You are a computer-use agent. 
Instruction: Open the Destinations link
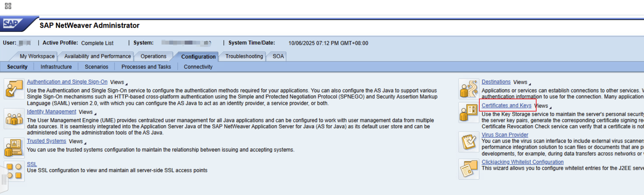coord(496,82)
